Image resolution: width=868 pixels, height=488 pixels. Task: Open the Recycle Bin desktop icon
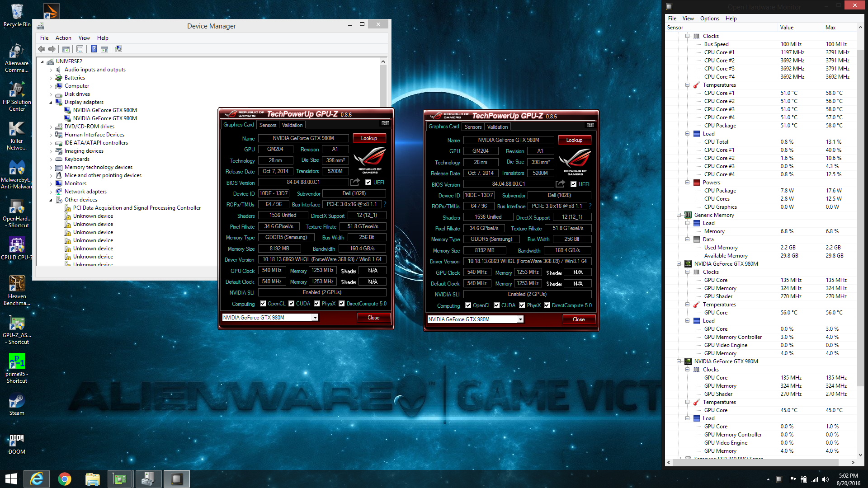pyautogui.click(x=17, y=16)
